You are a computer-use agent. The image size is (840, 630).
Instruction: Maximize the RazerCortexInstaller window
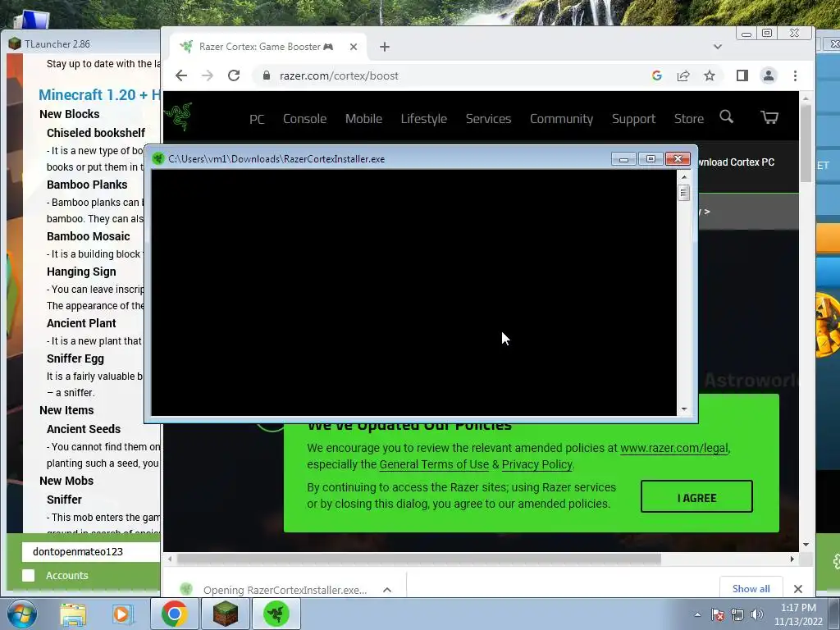[x=651, y=158]
